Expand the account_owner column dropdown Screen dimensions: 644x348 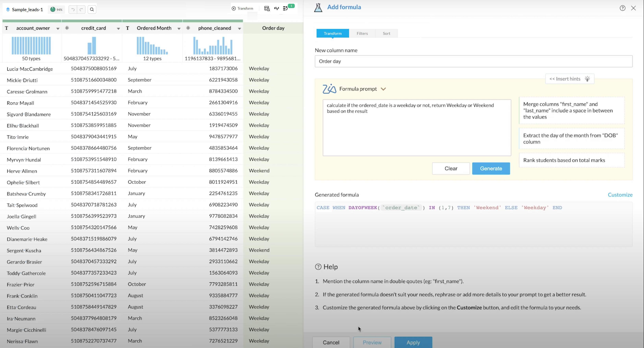pyautogui.click(x=58, y=29)
